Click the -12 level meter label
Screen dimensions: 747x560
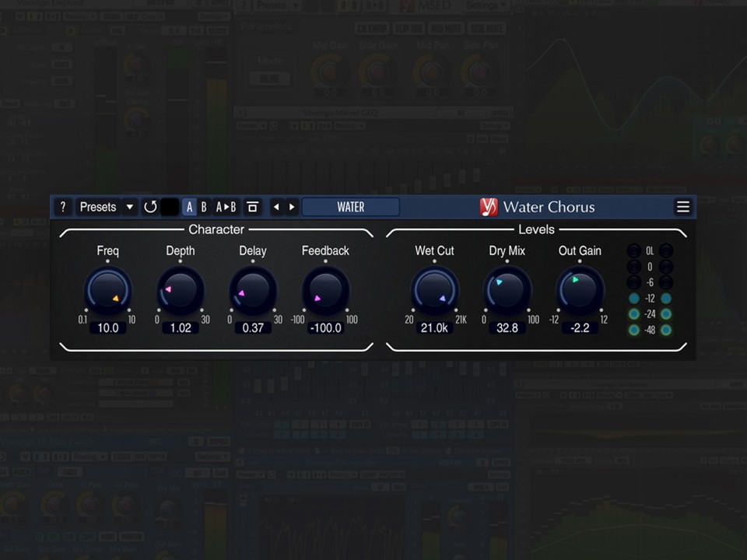pos(650,299)
